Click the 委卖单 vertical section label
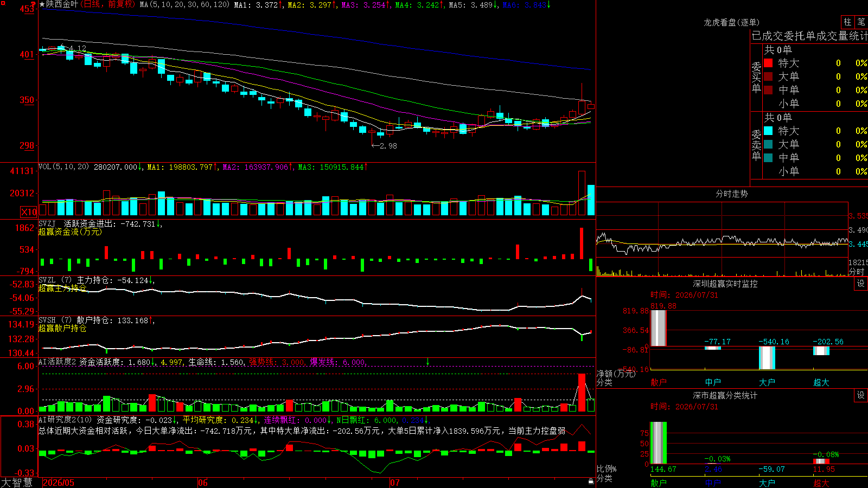868x488 pixels. (x=756, y=145)
